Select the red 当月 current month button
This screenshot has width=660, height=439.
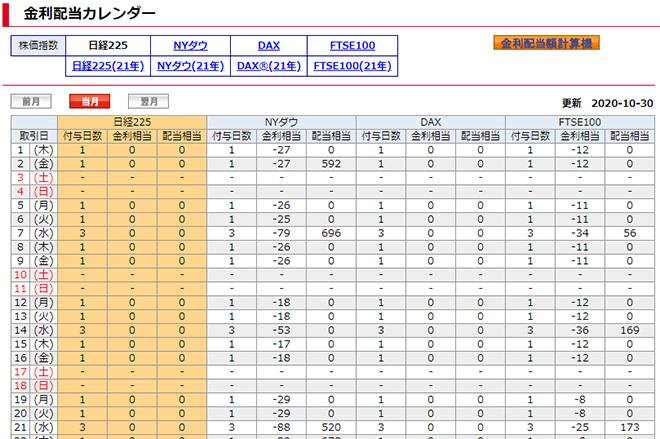tap(90, 101)
